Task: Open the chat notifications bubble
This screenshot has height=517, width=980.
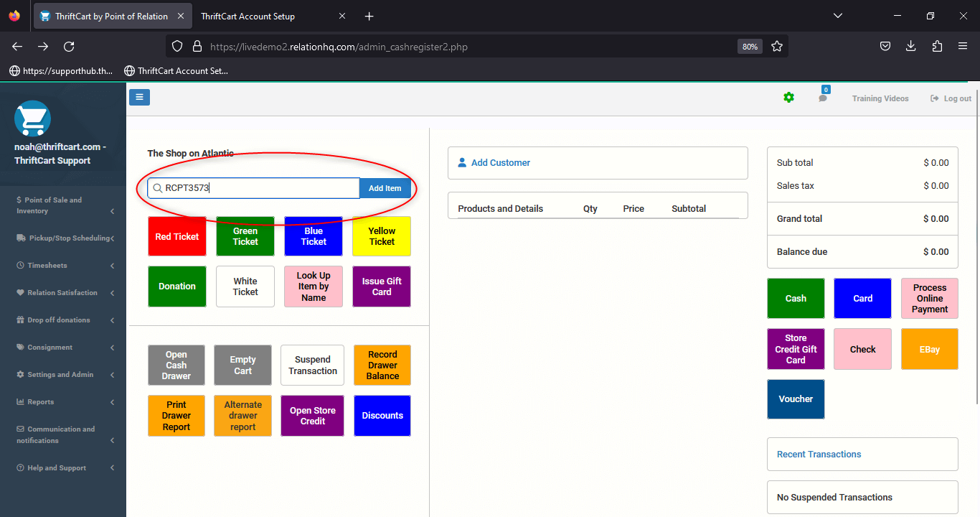Action: [823, 99]
